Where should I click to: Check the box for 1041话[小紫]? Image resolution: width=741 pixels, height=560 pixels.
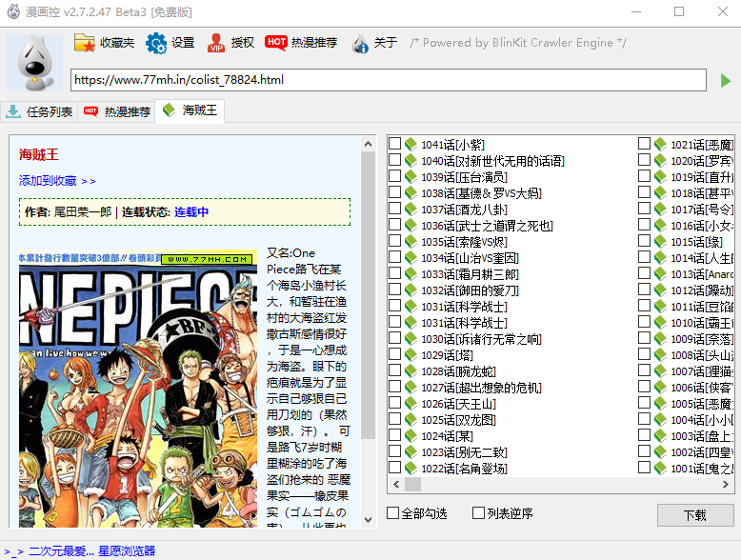pos(394,143)
